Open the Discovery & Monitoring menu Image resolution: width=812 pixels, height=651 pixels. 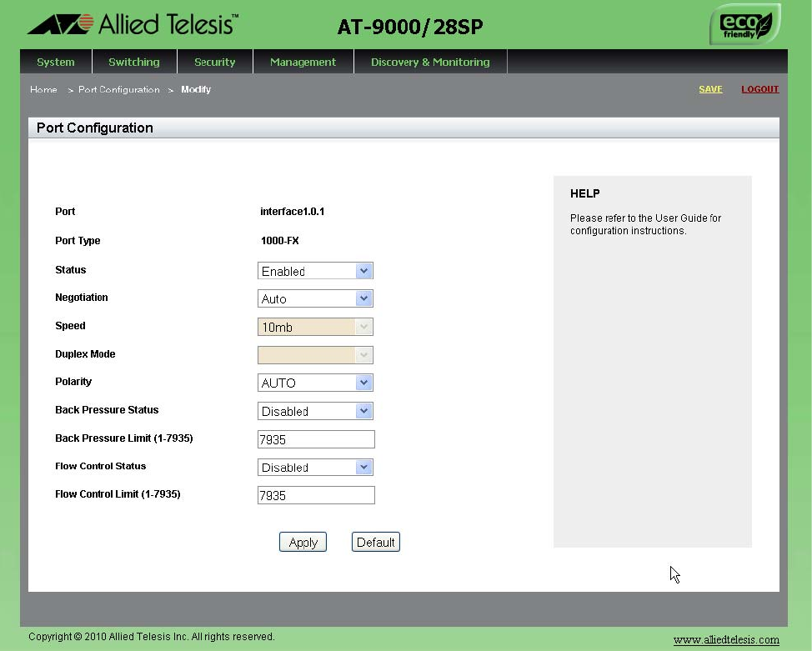click(x=430, y=62)
